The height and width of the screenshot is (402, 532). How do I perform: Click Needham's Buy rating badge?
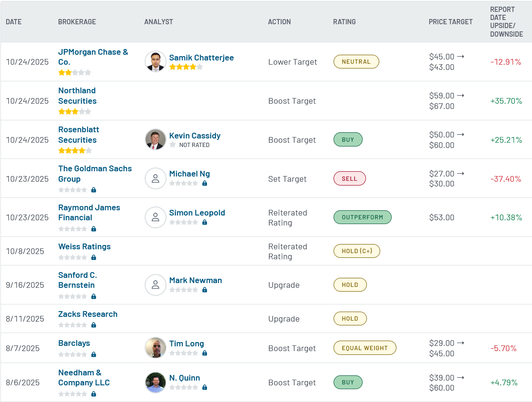348,382
